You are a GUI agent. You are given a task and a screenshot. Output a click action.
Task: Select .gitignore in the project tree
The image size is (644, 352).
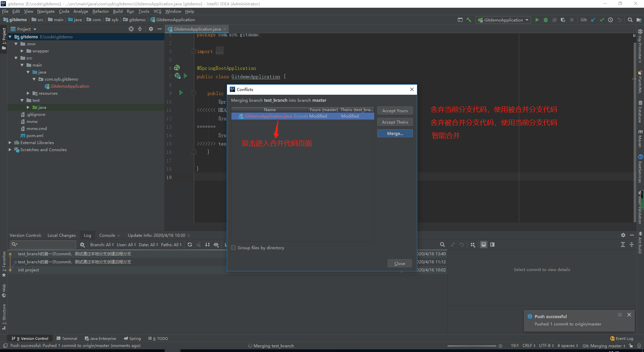[x=36, y=115]
